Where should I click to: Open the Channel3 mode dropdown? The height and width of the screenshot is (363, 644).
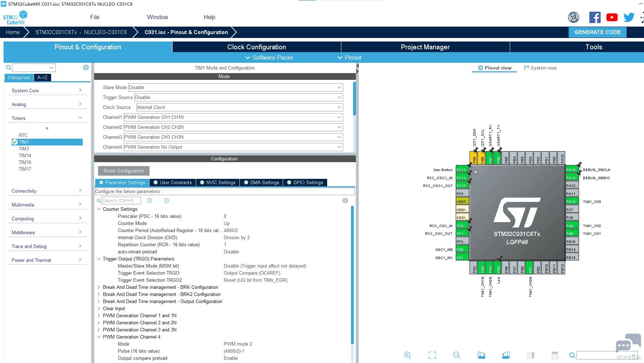233,137
